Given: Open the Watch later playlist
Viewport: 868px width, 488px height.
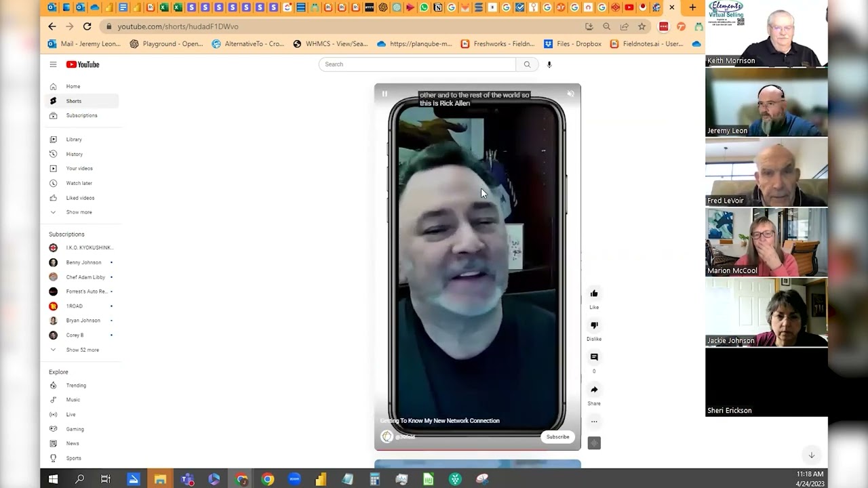Looking at the screenshot, I should pyautogui.click(x=82, y=183).
